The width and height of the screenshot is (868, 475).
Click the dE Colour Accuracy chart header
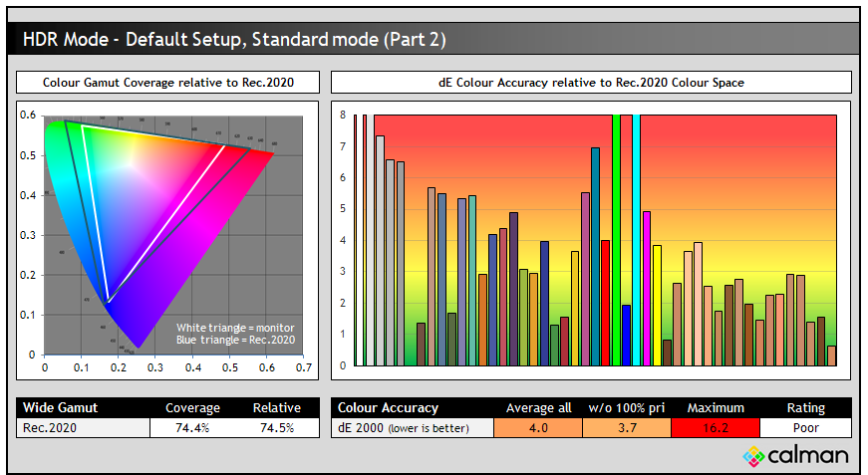tap(591, 82)
